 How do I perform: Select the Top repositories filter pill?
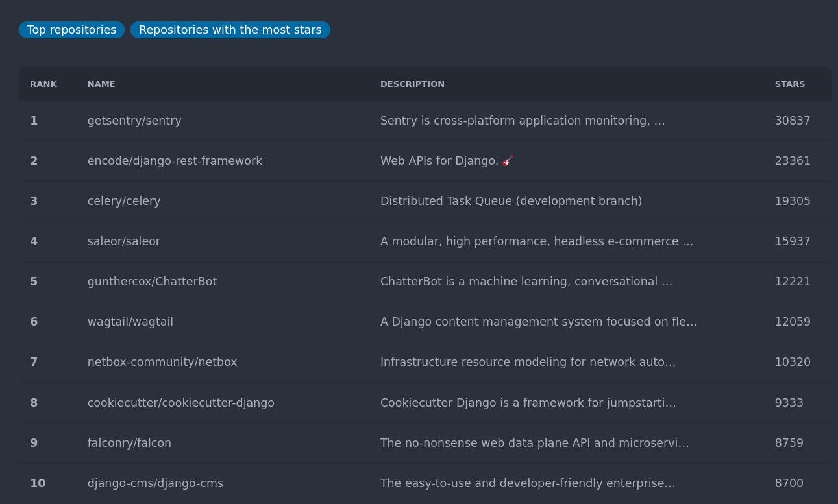point(71,30)
